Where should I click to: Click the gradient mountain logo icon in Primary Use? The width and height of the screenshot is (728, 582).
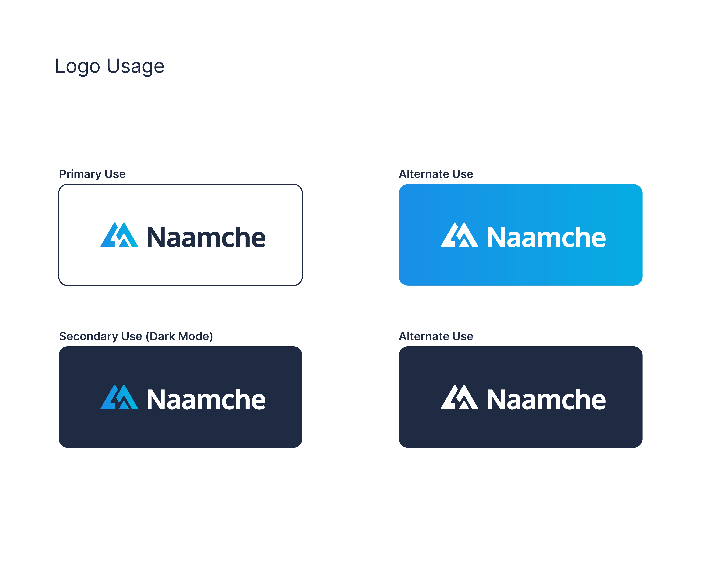[x=119, y=235]
